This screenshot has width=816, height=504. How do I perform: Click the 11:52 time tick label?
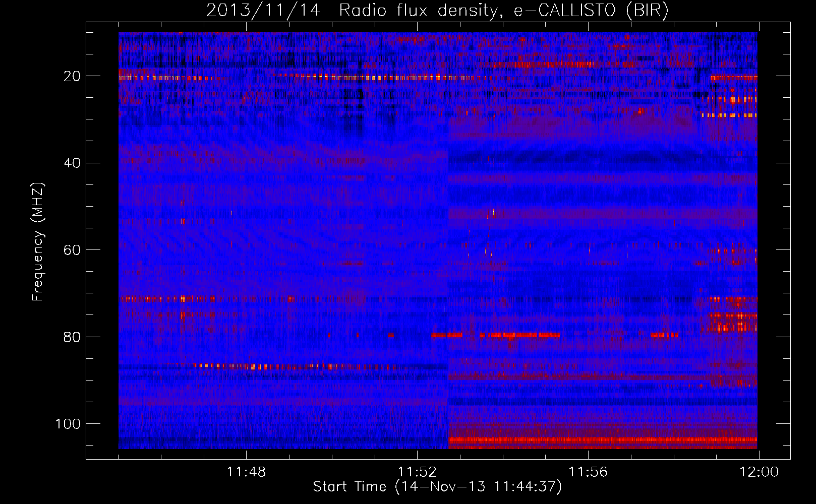point(417,472)
